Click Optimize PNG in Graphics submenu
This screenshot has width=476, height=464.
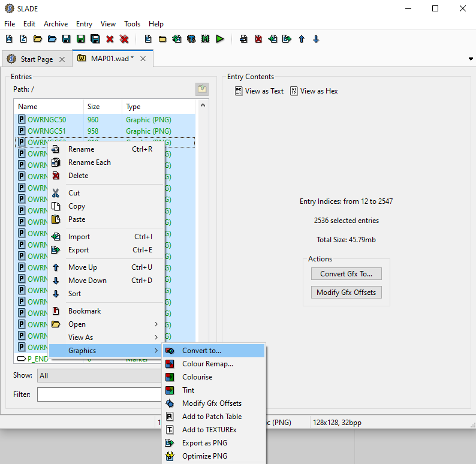click(204, 456)
